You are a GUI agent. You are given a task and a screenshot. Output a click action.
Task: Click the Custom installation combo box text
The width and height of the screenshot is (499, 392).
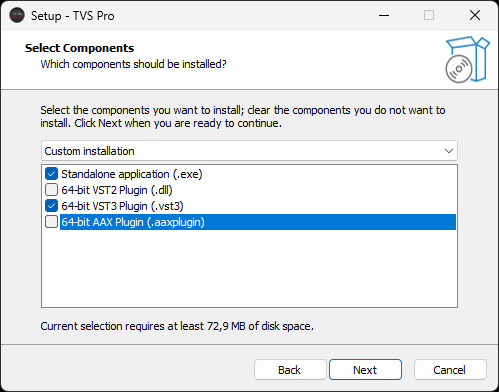pyautogui.click(x=89, y=151)
